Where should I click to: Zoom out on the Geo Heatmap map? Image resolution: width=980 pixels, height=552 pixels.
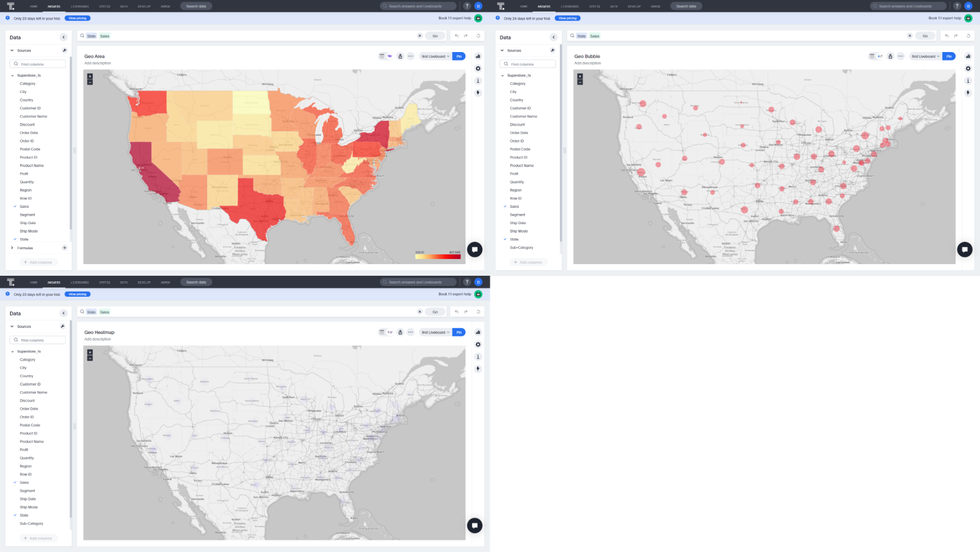[x=90, y=358]
